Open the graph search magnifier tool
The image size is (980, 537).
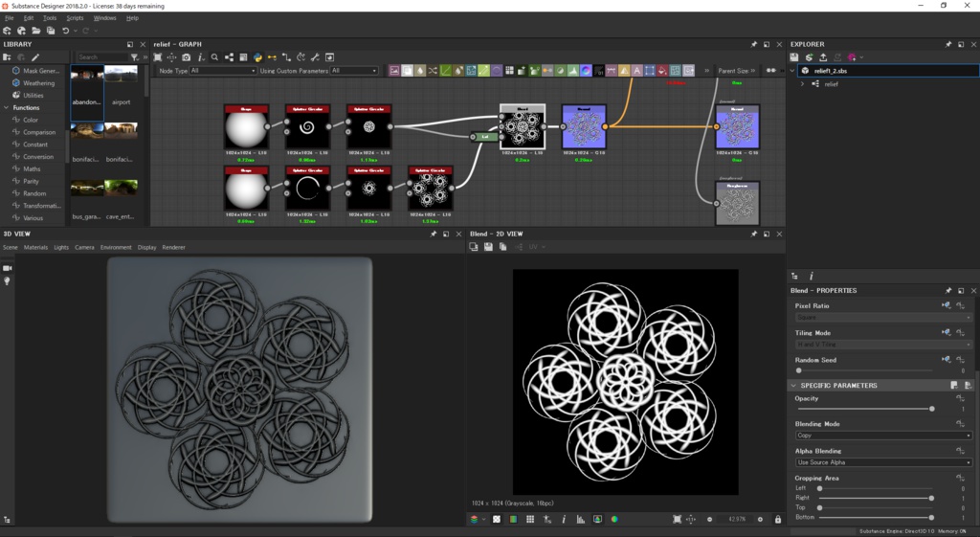click(215, 56)
